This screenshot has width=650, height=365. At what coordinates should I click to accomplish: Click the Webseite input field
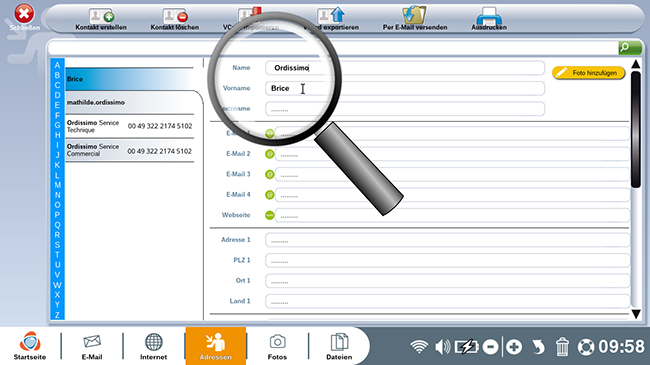(x=453, y=215)
